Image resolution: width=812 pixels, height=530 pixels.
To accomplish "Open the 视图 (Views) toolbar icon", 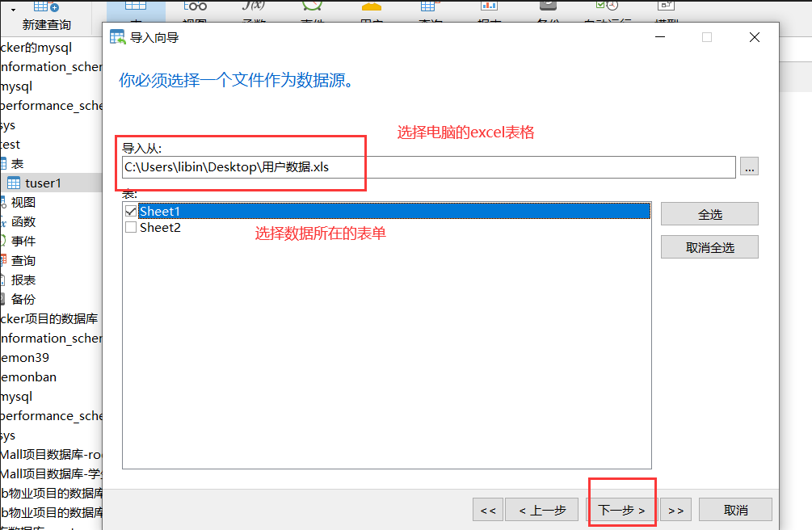I will pyautogui.click(x=196, y=8).
